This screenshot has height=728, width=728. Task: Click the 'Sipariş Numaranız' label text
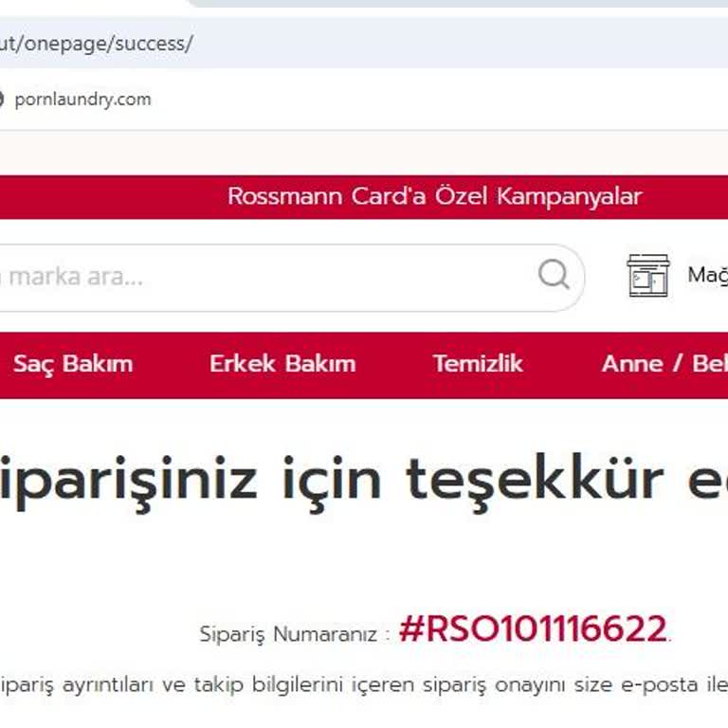pos(288,634)
